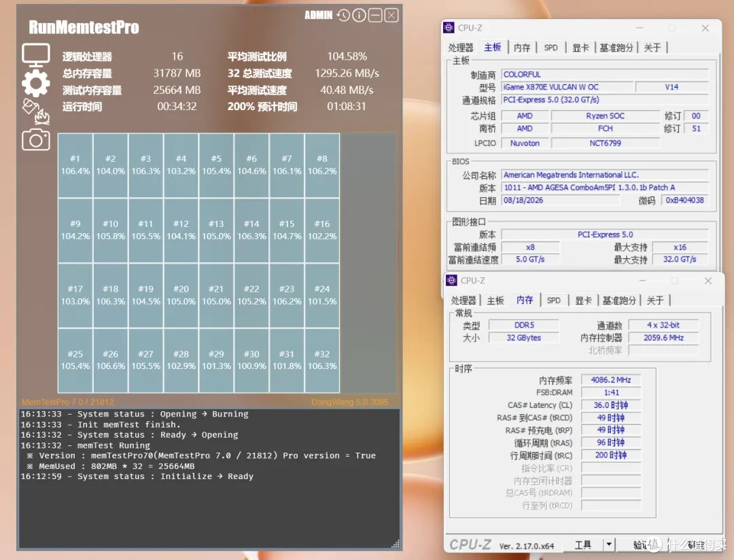734x560 pixels.
Task: Click the CPU-Z app icon in memory window
Action: pyautogui.click(x=451, y=280)
